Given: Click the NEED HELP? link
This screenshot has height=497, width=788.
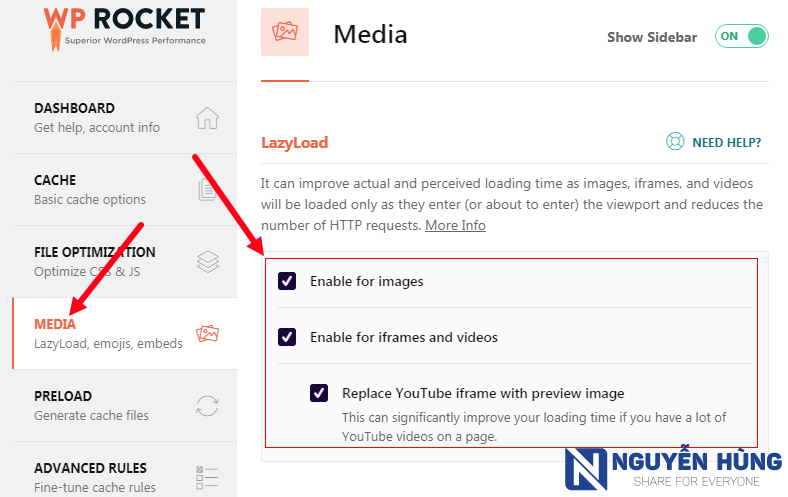Looking at the screenshot, I should pos(727,143).
